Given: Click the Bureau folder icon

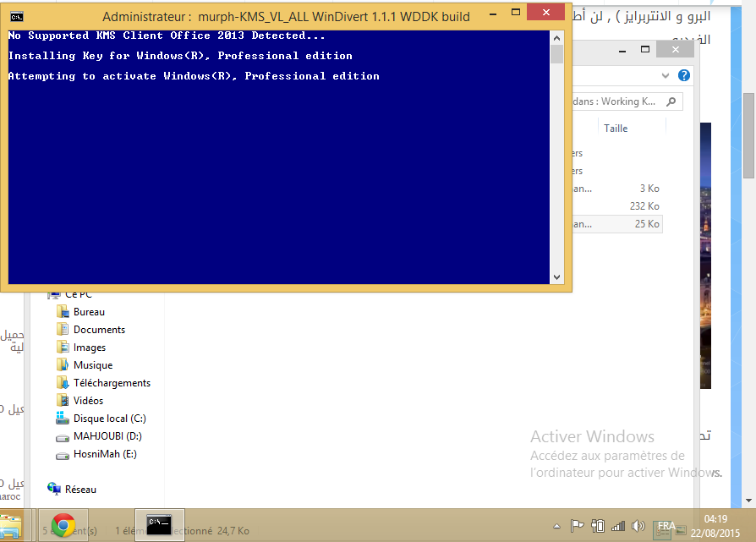Looking at the screenshot, I should [63, 312].
